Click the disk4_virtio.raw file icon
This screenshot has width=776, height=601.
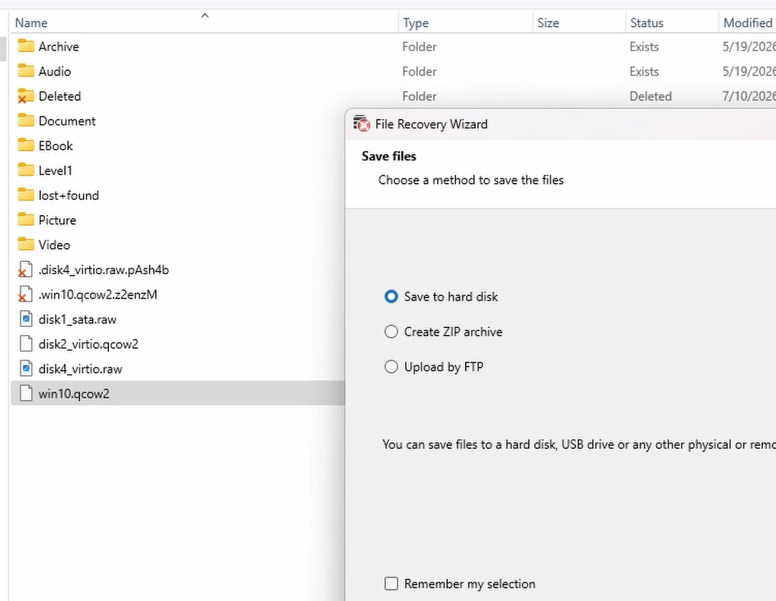26,368
